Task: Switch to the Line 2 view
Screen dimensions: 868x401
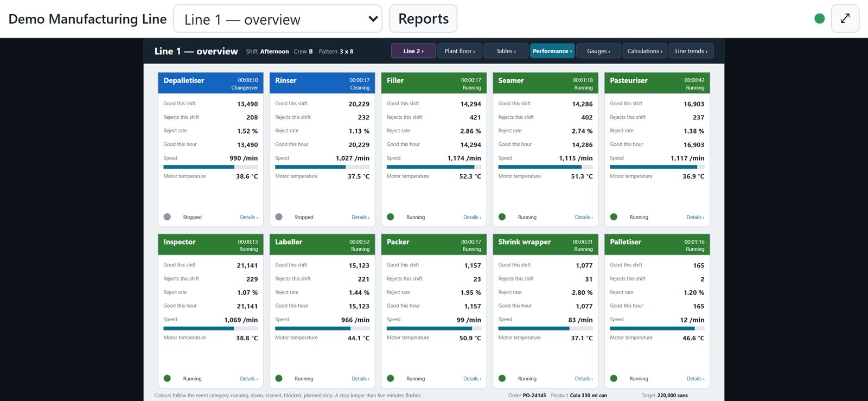Action: click(413, 51)
